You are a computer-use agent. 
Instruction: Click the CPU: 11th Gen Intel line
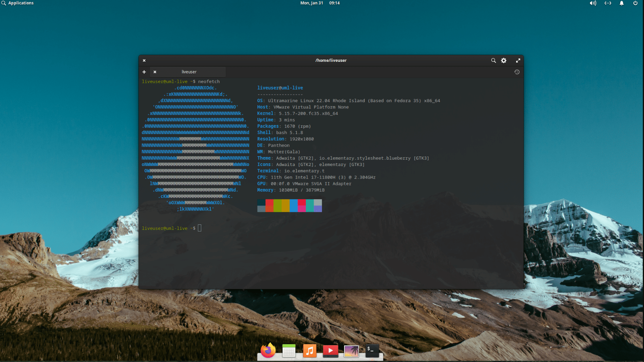[x=316, y=177]
